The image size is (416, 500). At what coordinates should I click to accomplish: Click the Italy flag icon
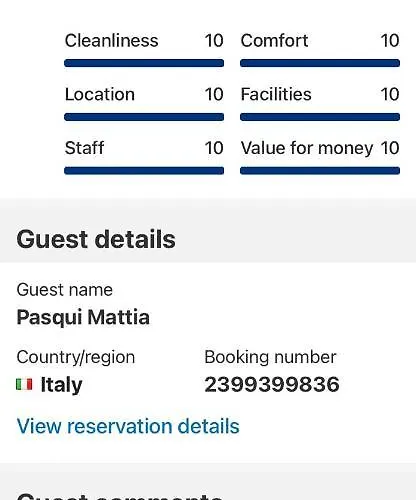[x=24, y=384]
